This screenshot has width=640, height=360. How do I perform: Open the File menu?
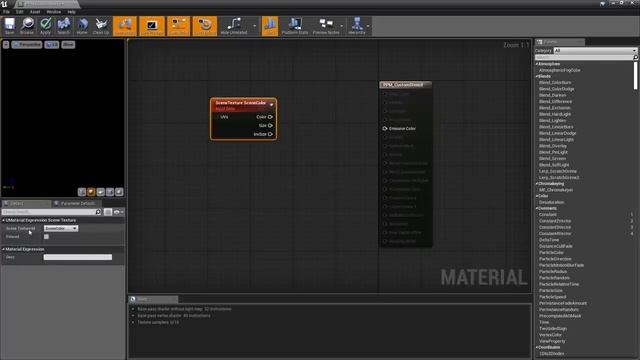7,12
